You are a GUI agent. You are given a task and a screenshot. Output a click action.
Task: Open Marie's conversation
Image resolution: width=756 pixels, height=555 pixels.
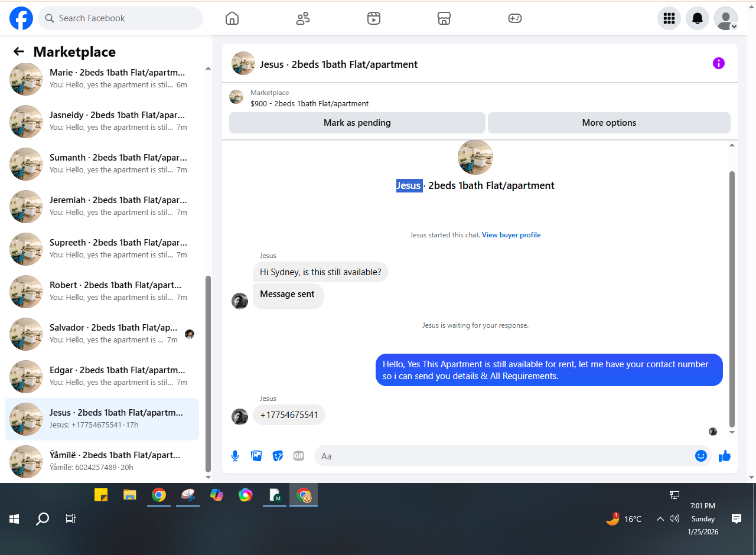102,79
